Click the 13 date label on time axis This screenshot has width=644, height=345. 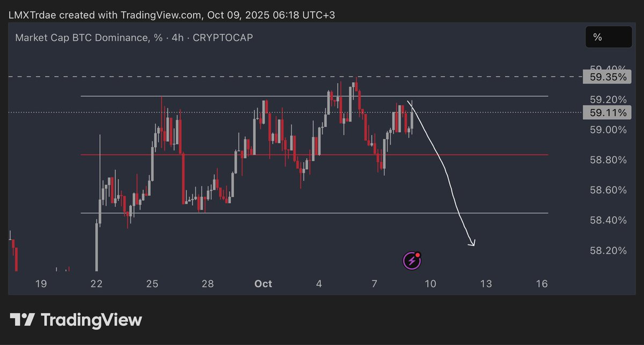[x=486, y=284]
